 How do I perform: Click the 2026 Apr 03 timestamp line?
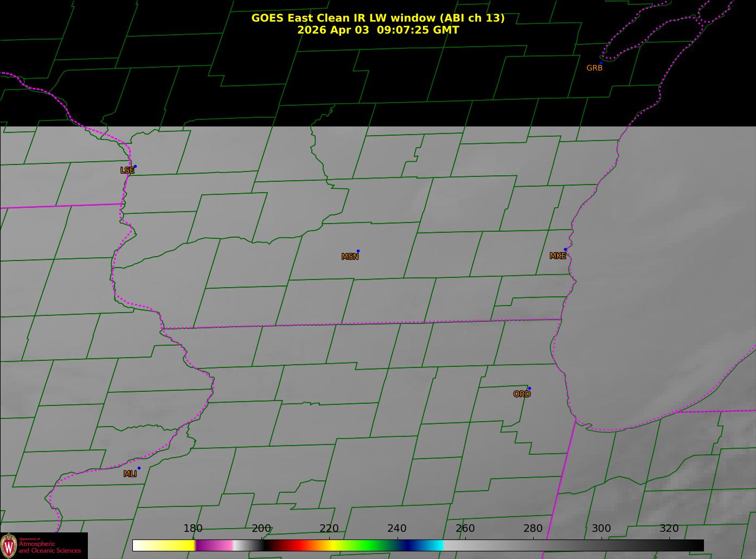click(377, 30)
